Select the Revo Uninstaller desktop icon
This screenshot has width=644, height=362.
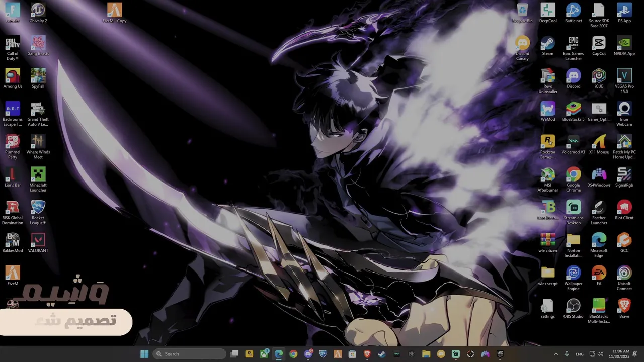[x=548, y=81]
